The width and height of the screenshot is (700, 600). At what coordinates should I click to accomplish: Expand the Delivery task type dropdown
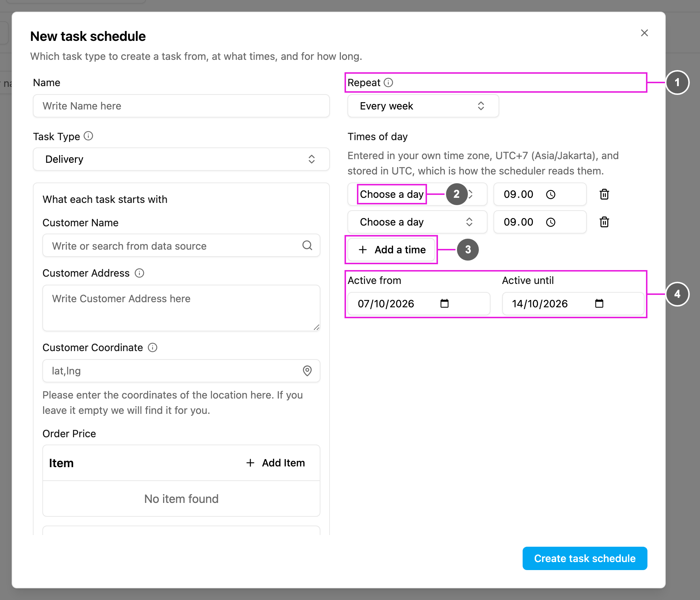tap(181, 159)
